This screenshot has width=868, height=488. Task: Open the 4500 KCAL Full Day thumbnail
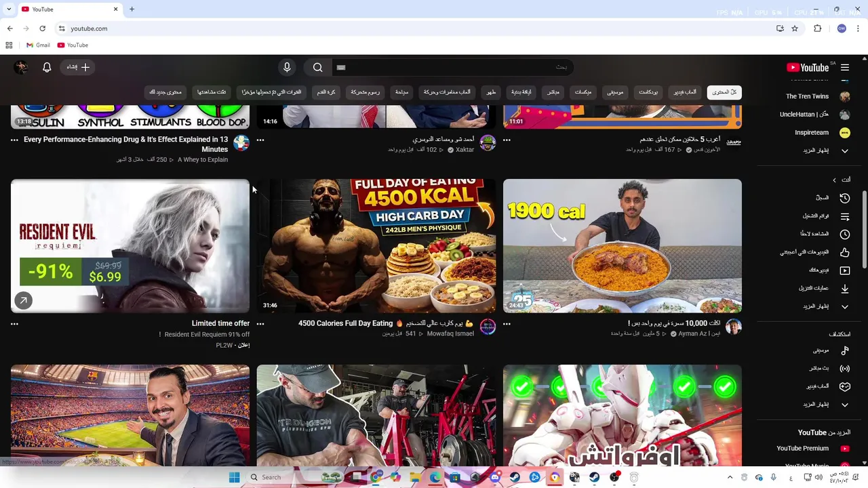click(376, 246)
